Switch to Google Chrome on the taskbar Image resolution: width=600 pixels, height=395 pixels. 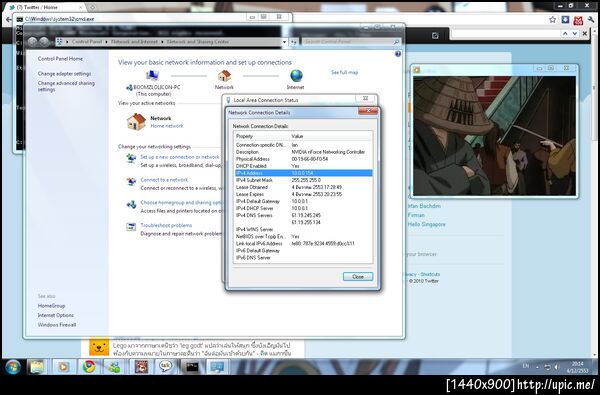89,367
